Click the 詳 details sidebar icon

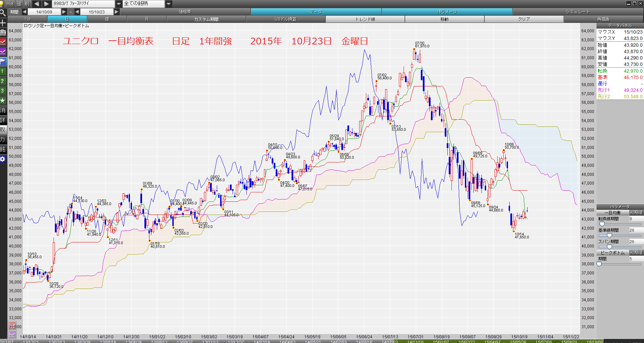pyautogui.click(x=3, y=120)
